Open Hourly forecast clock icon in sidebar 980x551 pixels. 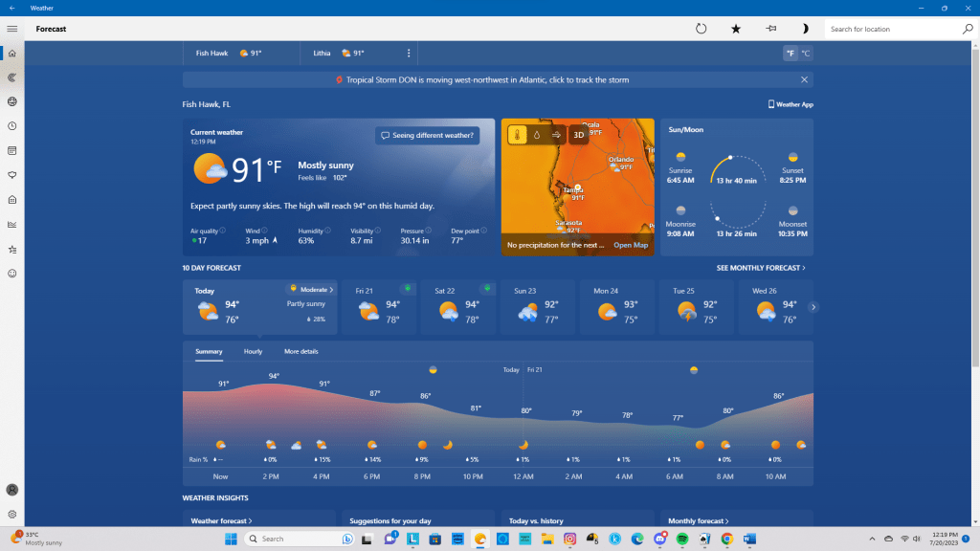point(12,126)
